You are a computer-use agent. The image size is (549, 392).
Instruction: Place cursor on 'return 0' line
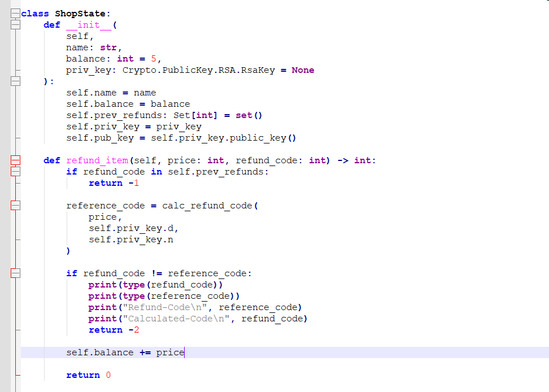click(x=88, y=375)
